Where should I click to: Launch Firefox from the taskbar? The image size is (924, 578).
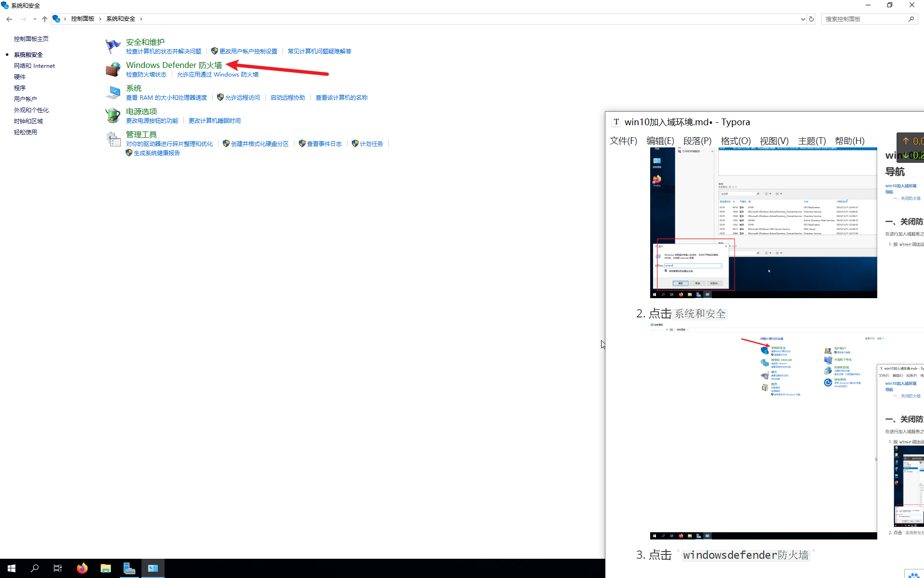point(82,568)
